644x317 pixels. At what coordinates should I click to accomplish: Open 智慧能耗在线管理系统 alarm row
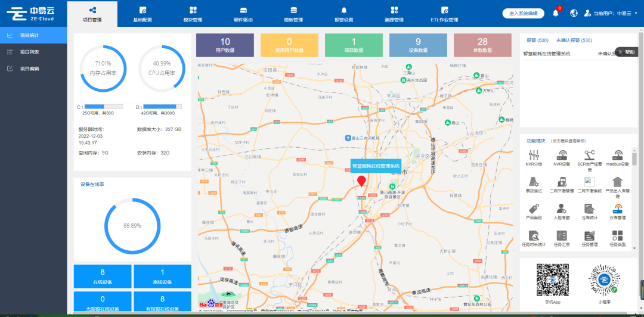coord(578,54)
